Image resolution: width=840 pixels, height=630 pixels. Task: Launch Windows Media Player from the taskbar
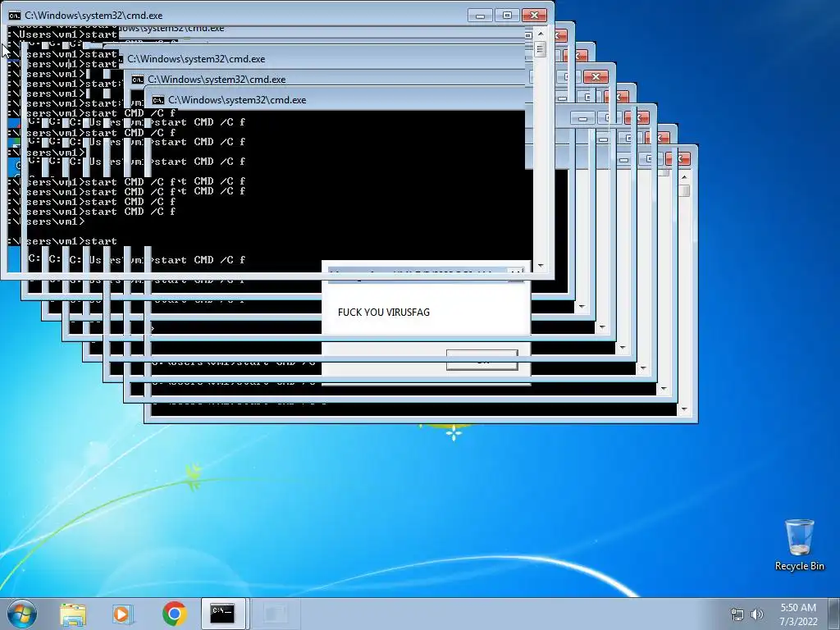(122, 614)
